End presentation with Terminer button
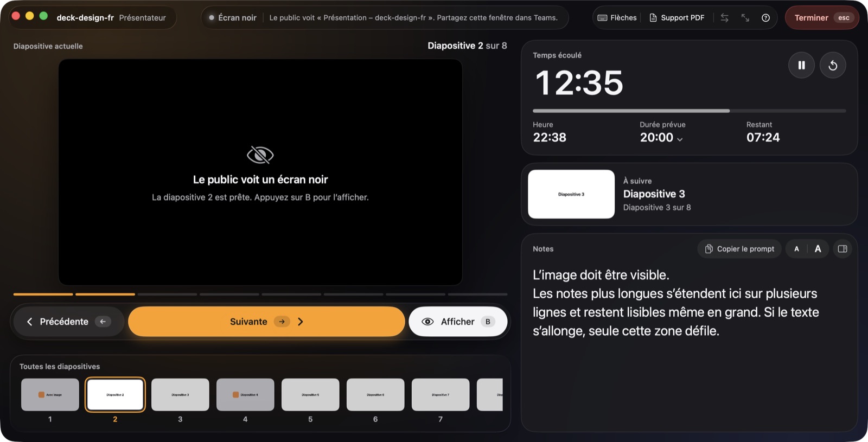The height and width of the screenshot is (442, 868). (822, 18)
